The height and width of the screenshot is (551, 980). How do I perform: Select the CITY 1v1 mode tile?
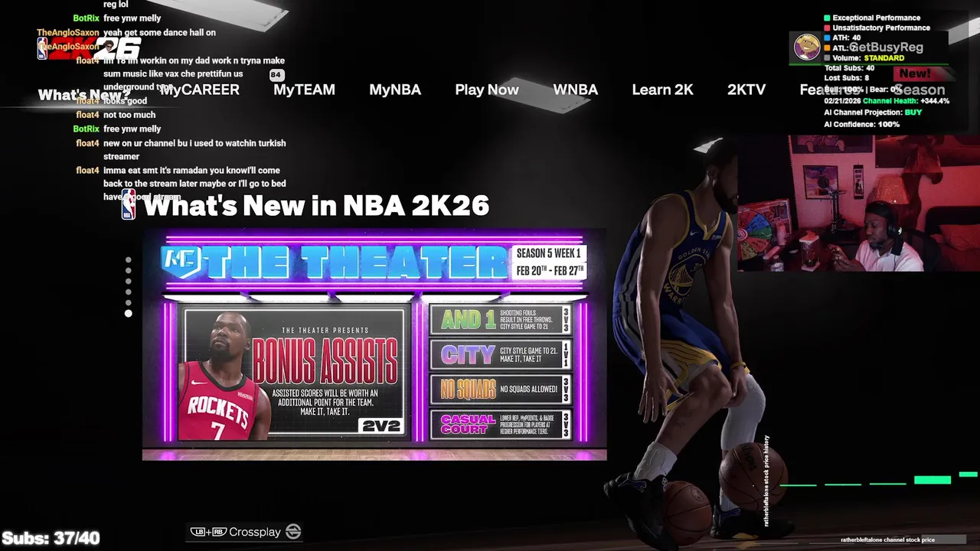coord(501,354)
